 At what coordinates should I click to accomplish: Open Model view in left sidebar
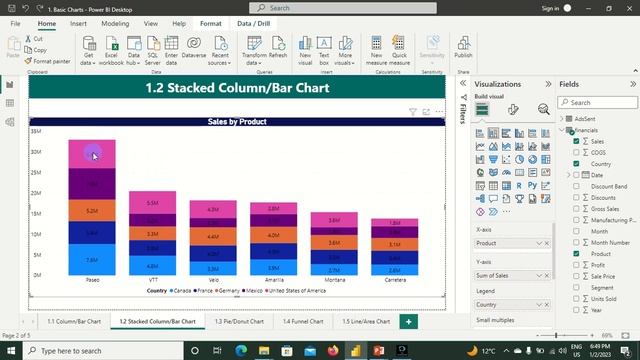point(10,122)
